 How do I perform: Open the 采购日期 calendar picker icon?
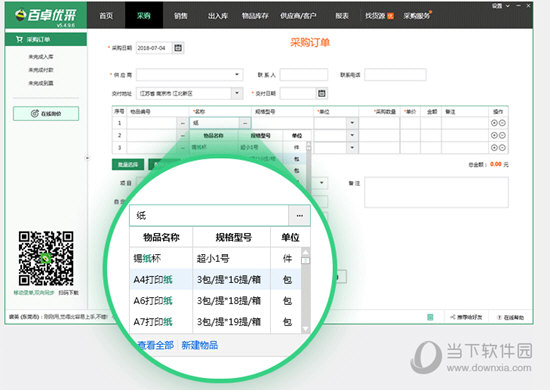[178, 48]
